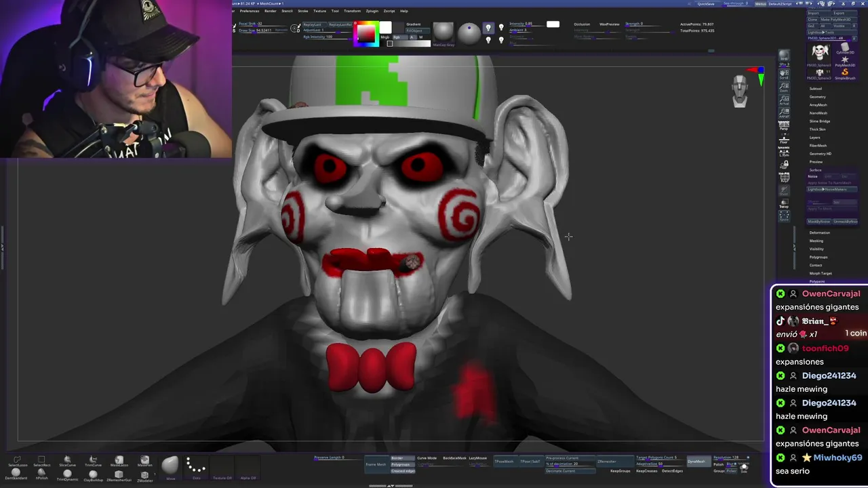Click the light direction sphere
The width and height of the screenshot is (868, 488).
point(469,33)
